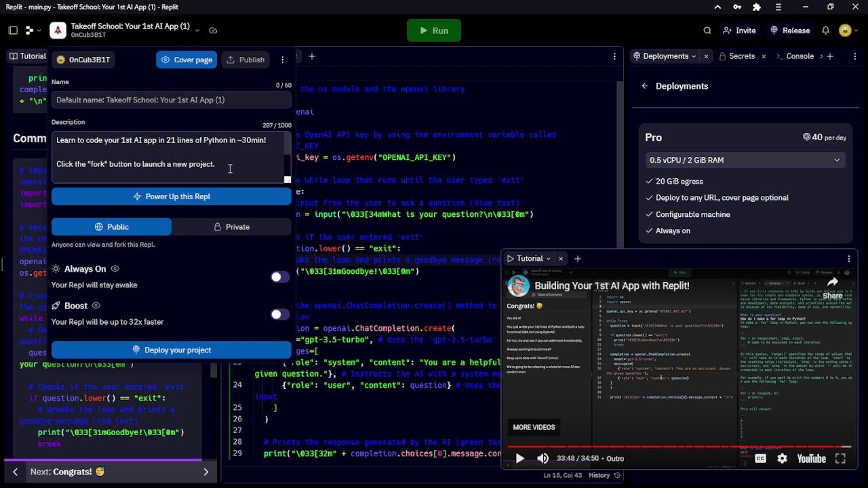The image size is (868, 488).
Task: Toggle the left sidebar panel icon
Action: [x=13, y=30]
